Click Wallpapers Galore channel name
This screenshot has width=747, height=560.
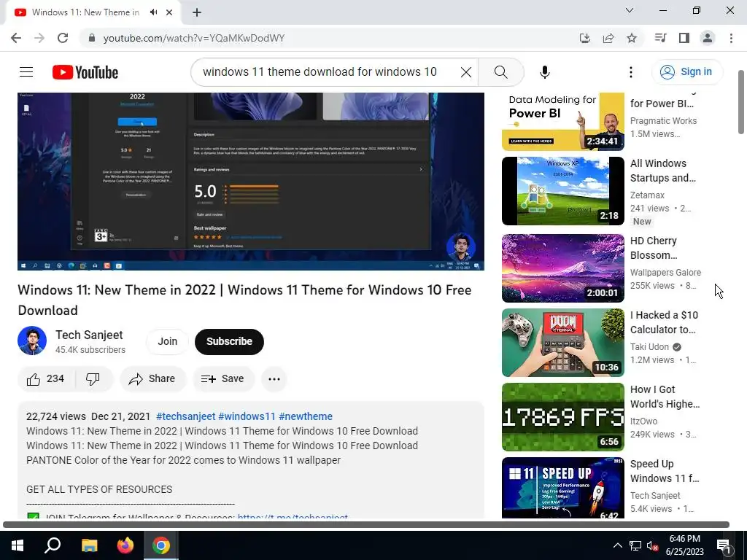point(665,273)
